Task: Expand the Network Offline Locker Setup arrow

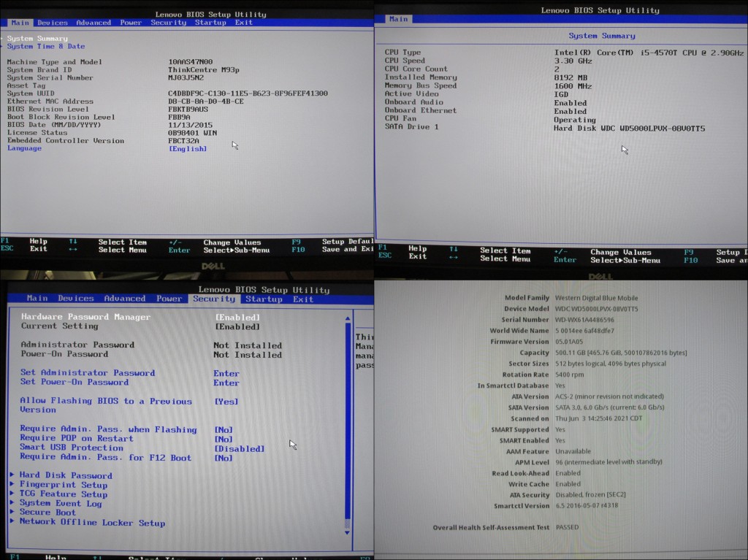Action: coord(12,521)
